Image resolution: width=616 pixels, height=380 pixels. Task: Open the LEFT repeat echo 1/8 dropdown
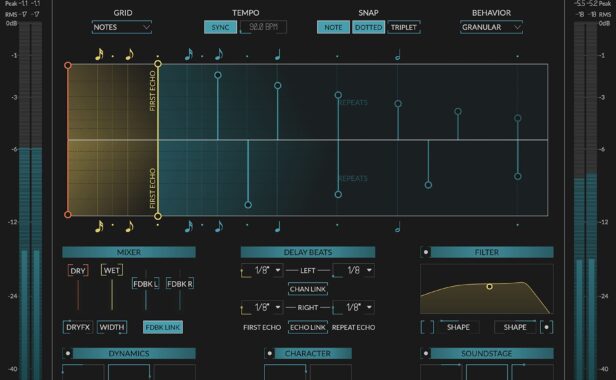click(x=354, y=270)
